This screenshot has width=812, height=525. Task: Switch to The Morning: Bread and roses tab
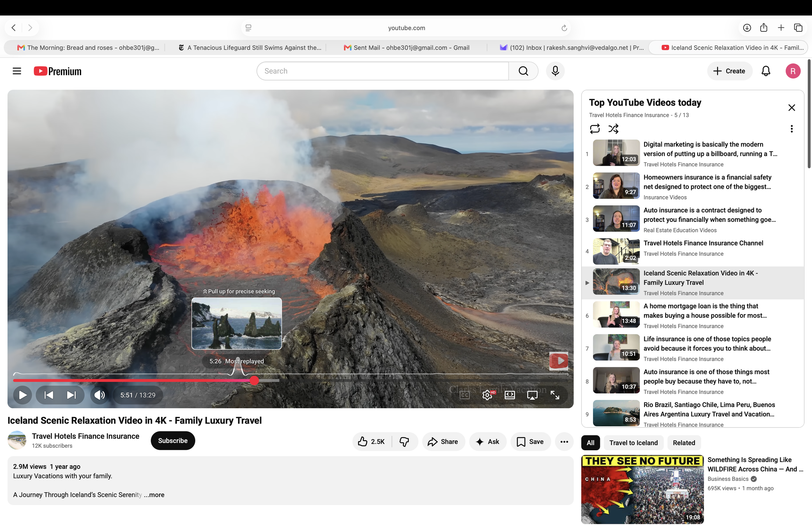point(88,48)
